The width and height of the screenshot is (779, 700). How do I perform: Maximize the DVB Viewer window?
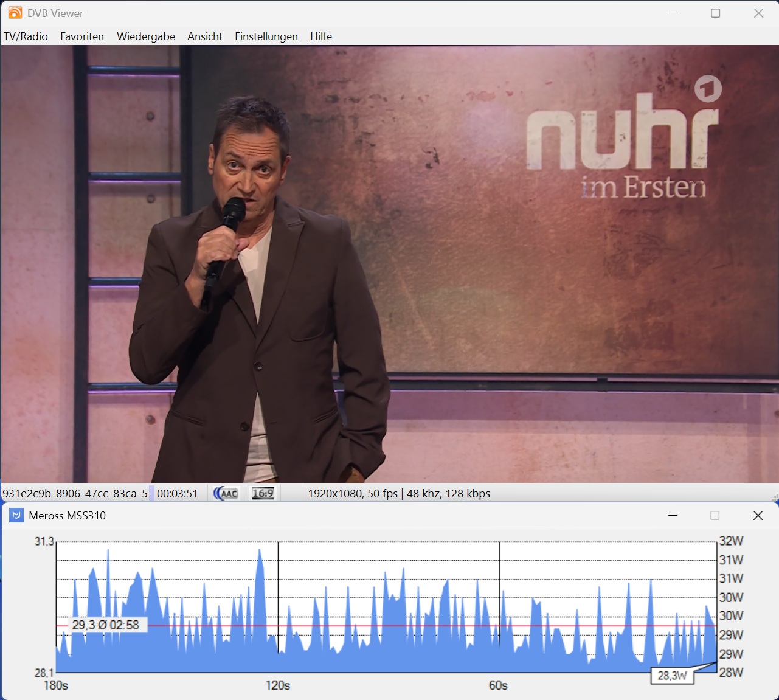pos(716,13)
